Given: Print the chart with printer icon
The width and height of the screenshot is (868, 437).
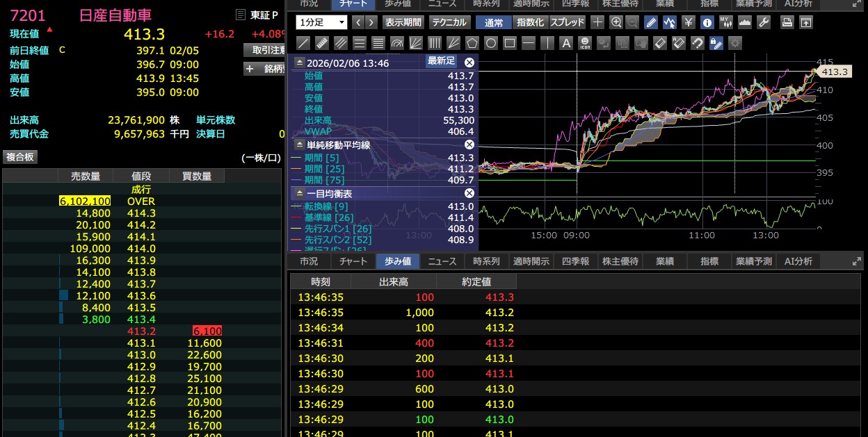Looking at the screenshot, I should pos(787,22).
